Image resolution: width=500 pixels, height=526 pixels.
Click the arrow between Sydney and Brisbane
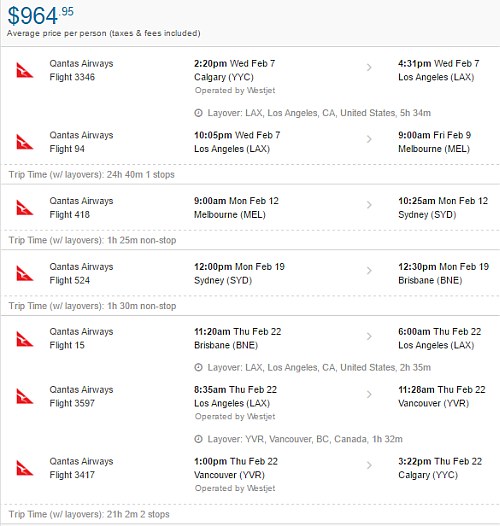369,271
